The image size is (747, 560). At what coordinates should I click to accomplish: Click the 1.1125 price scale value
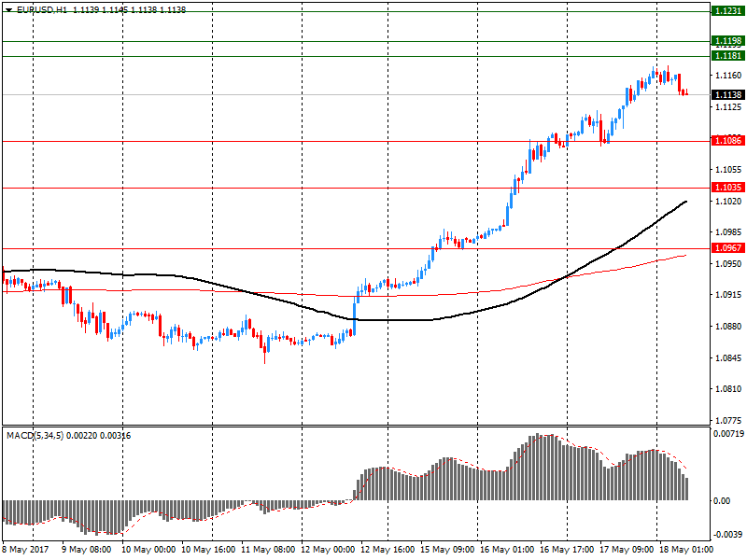point(728,107)
